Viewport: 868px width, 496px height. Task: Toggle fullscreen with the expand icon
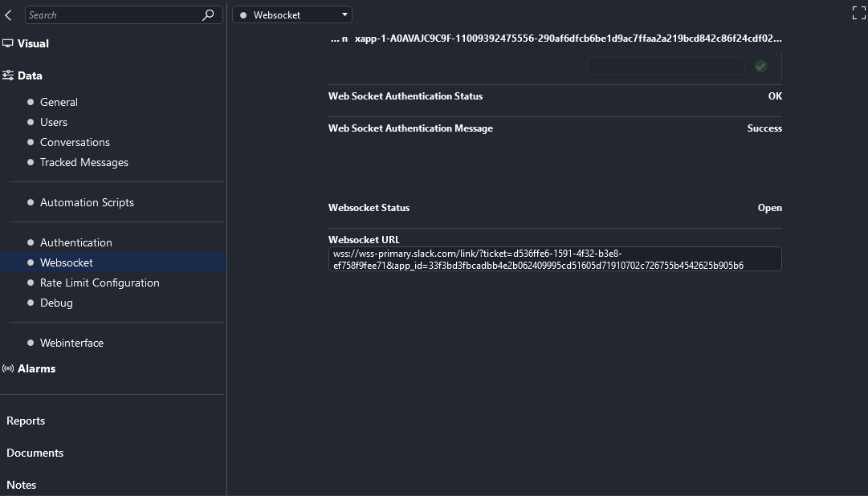[x=858, y=12]
